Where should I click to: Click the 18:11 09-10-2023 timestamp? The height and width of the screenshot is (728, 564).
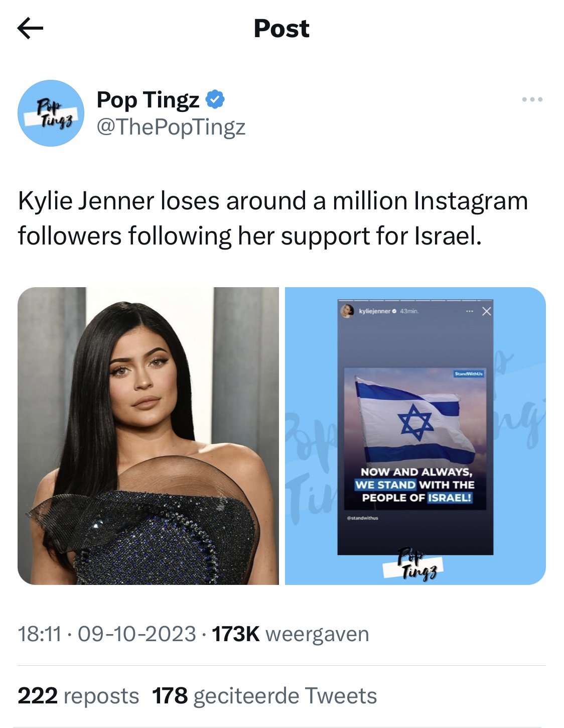[x=107, y=634]
